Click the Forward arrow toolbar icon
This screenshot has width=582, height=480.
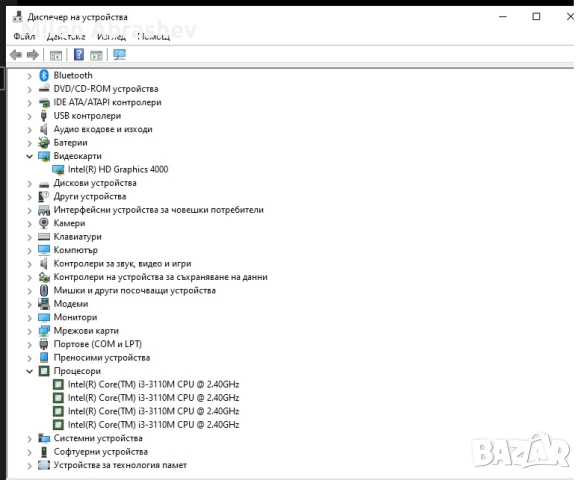tap(33, 55)
